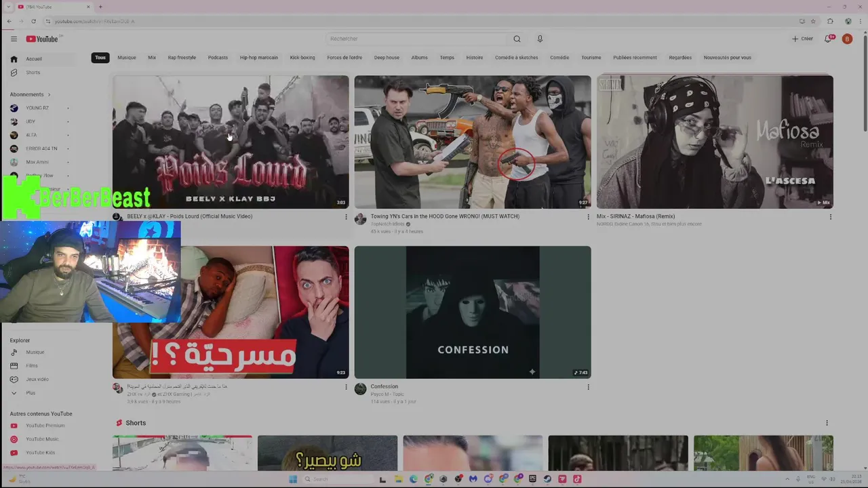Click the BEELY x KLAY Poids Lourd title
868x488 pixels.
[190, 216]
